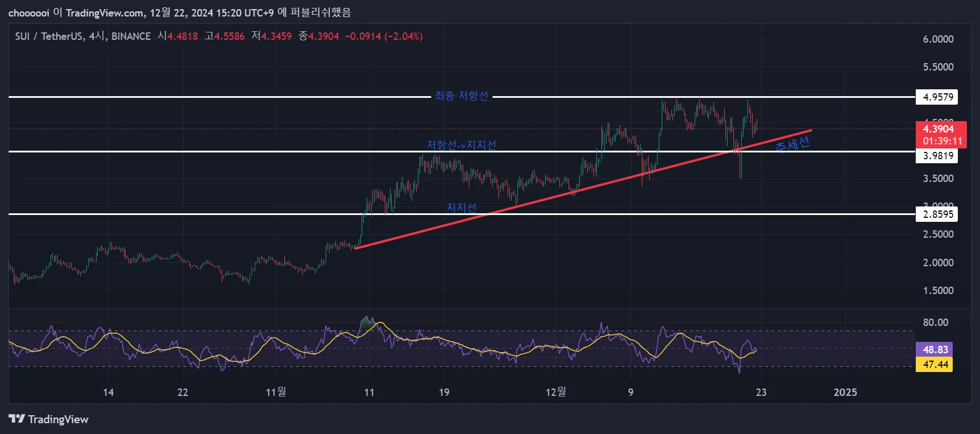
Task: Click the 6.0000 price axis label
Action: pyautogui.click(x=938, y=39)
